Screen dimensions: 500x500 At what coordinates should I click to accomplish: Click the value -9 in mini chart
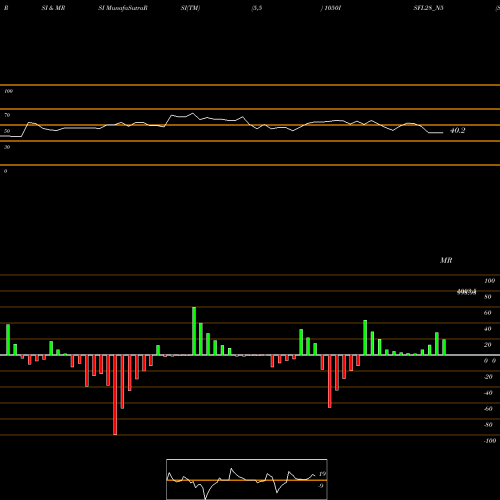tap(321, 486)
